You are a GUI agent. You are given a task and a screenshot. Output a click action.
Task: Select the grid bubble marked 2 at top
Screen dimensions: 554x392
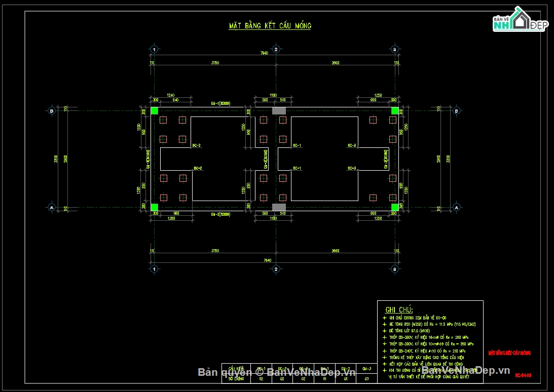(276, 49)
